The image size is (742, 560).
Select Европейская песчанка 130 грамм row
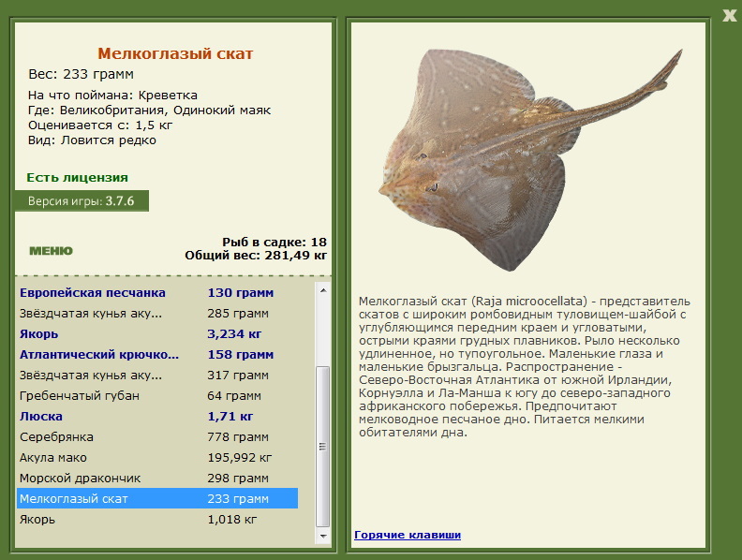(x=157, y=293)
